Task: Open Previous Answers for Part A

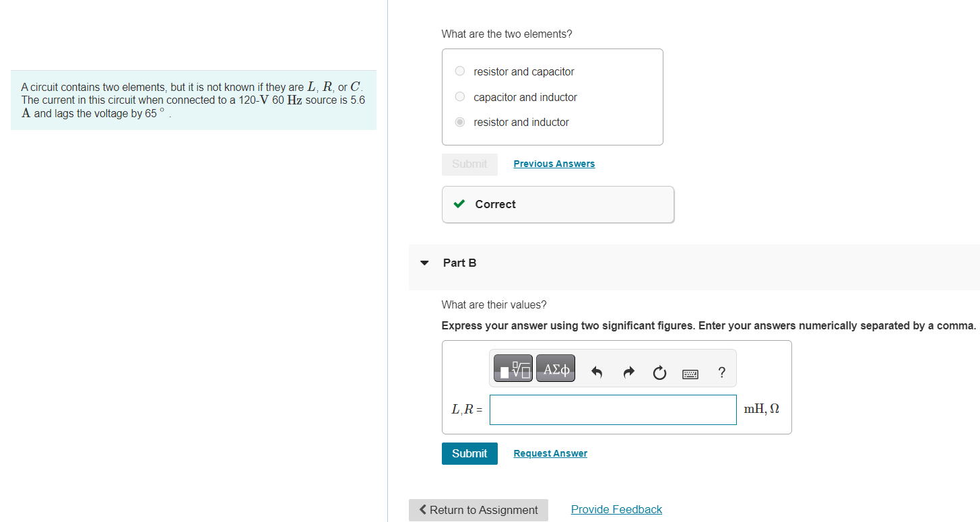Action: [554, 163]
